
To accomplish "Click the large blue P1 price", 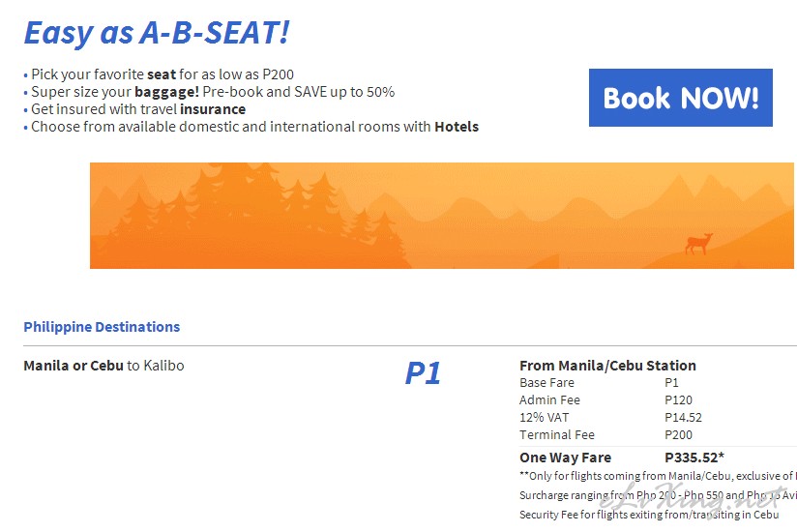I will pos(423,373).
